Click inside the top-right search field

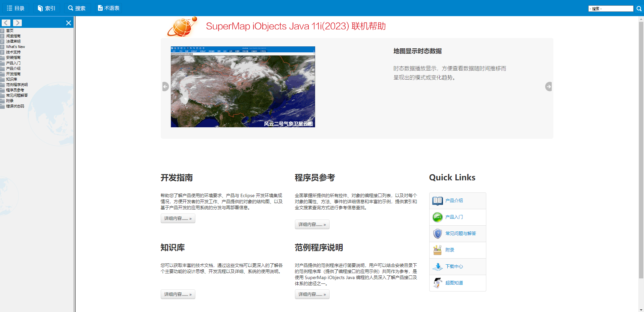click(610, 8)
